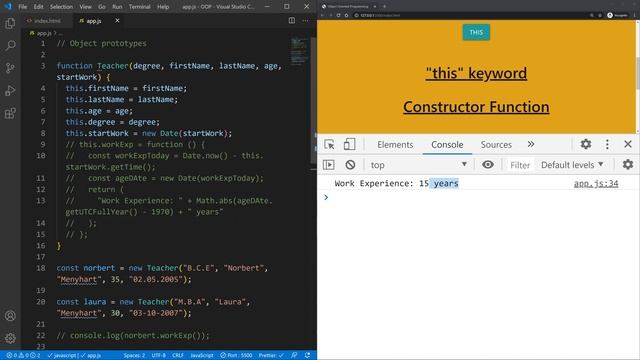Open the Selection menu
Viewport: 640px width, 360px height.
[x=61, y=7]
